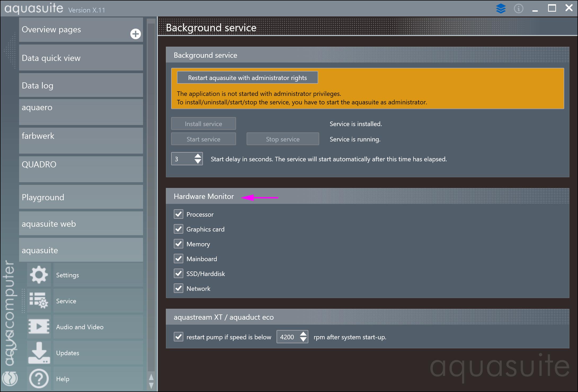Select the Updates menu label
Screen dimensions: 578x392
point(68,353)
